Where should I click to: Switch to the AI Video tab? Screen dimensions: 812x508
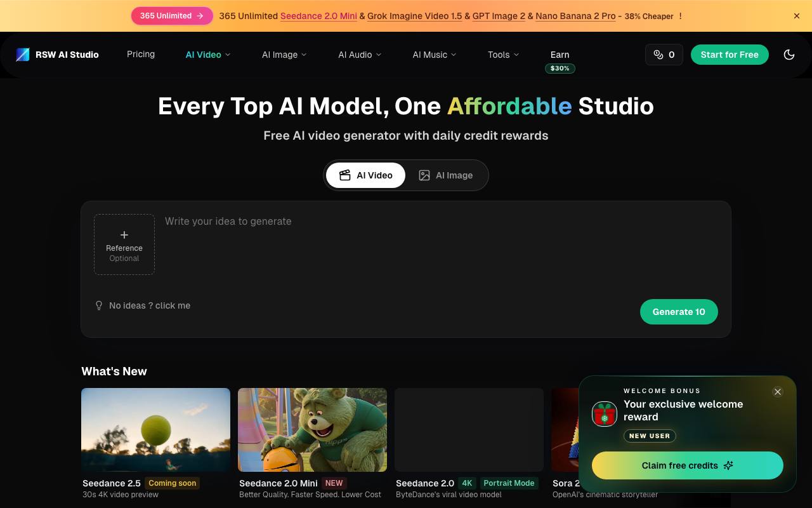tap(365, 175)
